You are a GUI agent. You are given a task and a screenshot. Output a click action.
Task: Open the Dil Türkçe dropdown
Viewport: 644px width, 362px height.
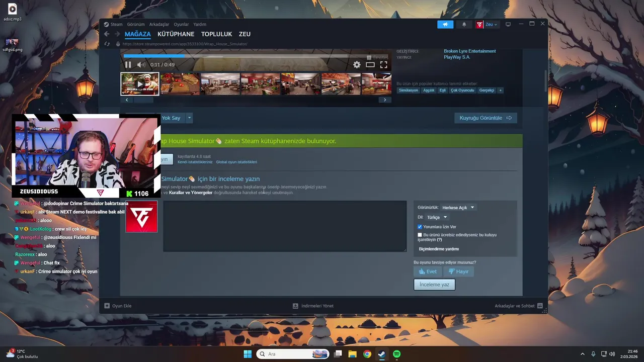(437, 217)
